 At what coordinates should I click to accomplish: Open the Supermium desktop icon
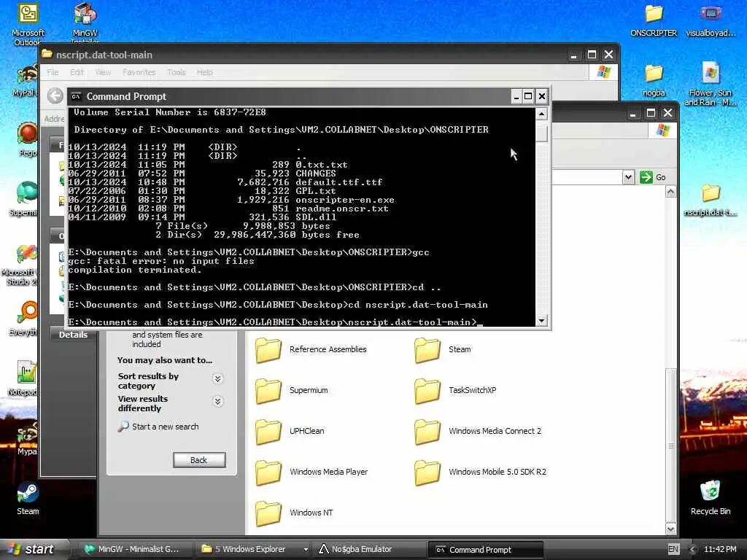click(24, 199)
